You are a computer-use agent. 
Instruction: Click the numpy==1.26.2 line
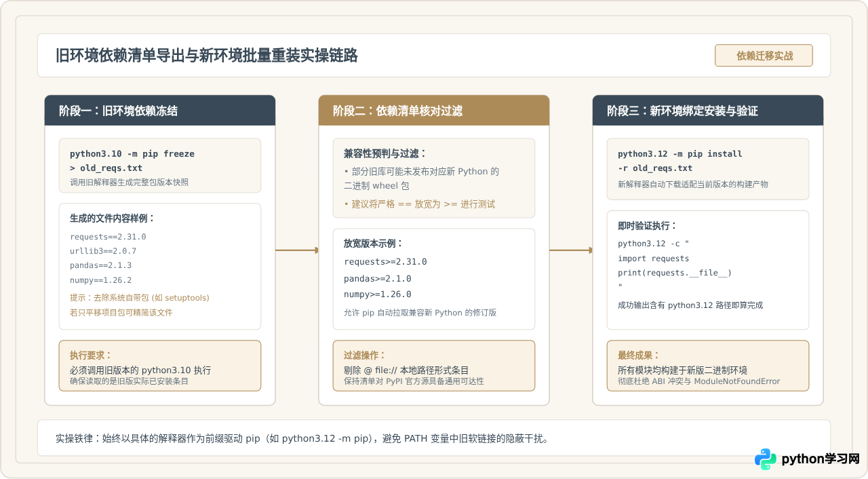point(100,280)
